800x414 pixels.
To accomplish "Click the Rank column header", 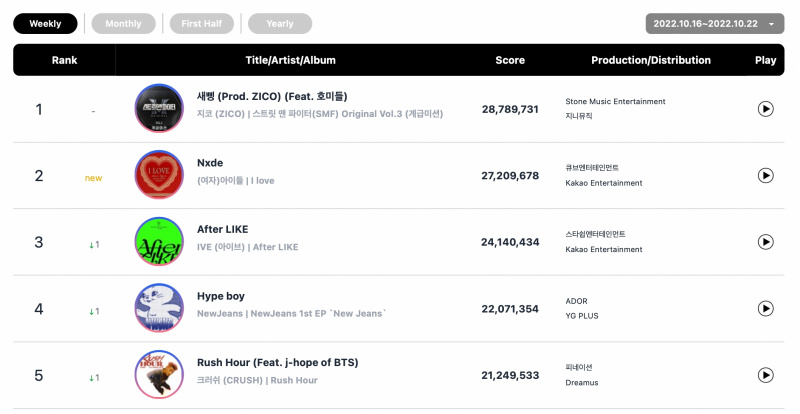I will tap(64, 60).
